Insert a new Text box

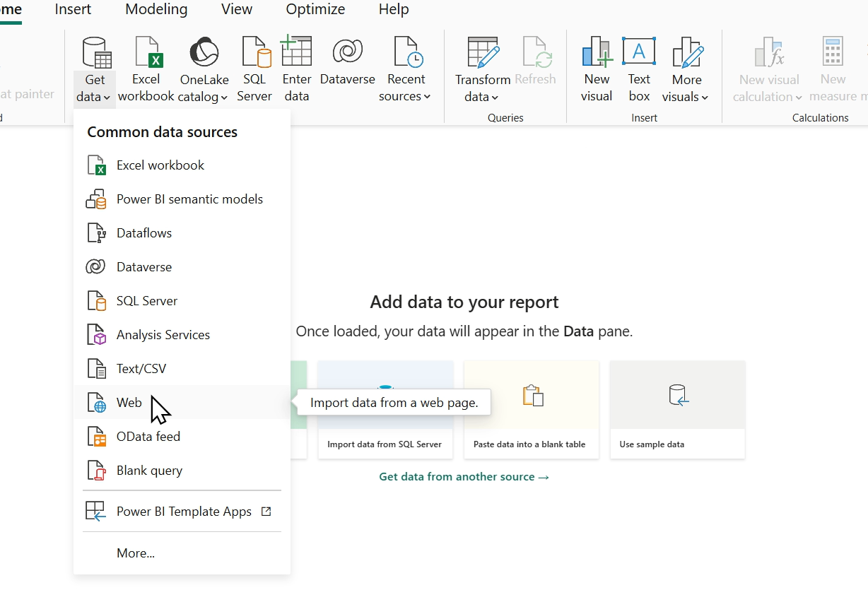[x=638, y=67]
